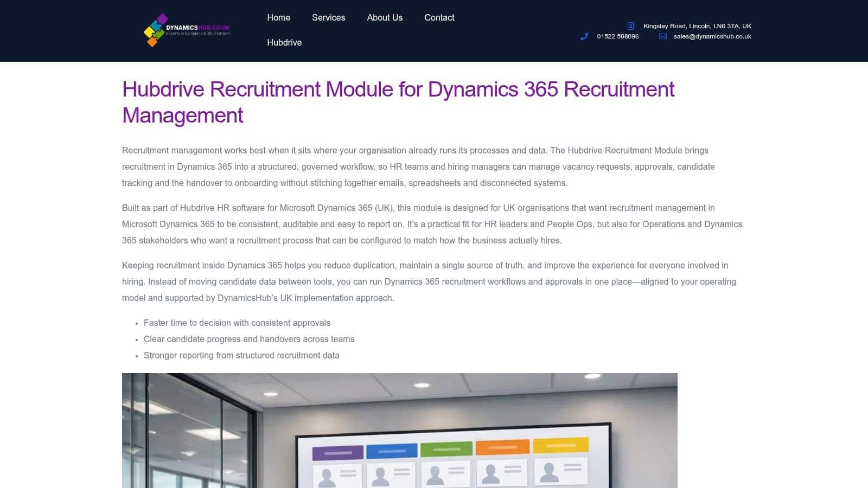Click the Hubdrive Recruitment Module page heading
868x488 pixels.
398,102
